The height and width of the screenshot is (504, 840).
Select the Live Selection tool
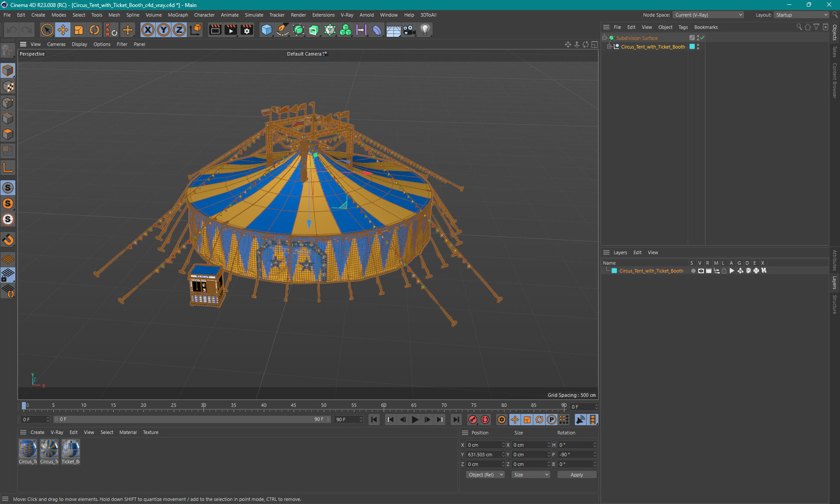tap(47, 30)
